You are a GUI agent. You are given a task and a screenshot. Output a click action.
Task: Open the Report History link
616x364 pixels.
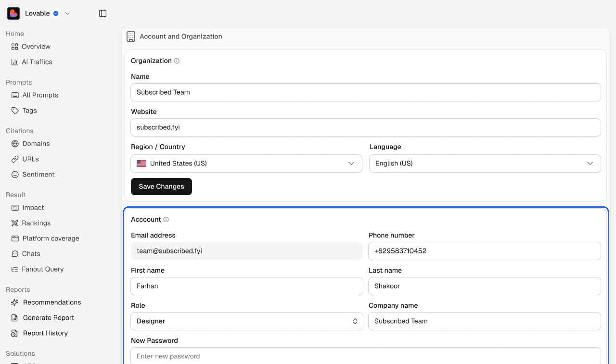coord(45,333)
